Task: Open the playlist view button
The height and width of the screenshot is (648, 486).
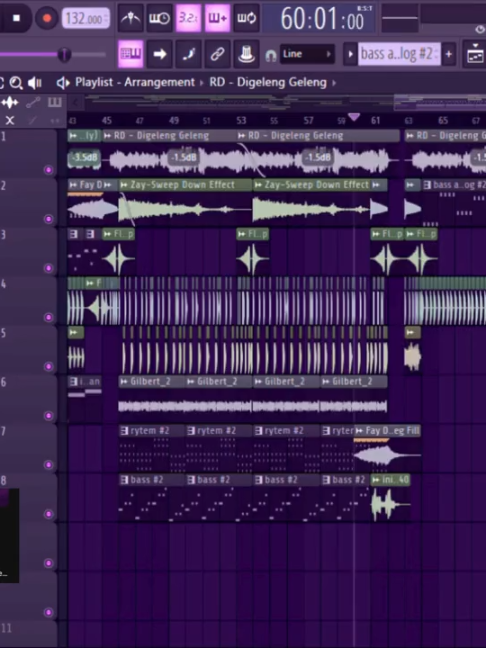Action: click(x=131, y=54)
